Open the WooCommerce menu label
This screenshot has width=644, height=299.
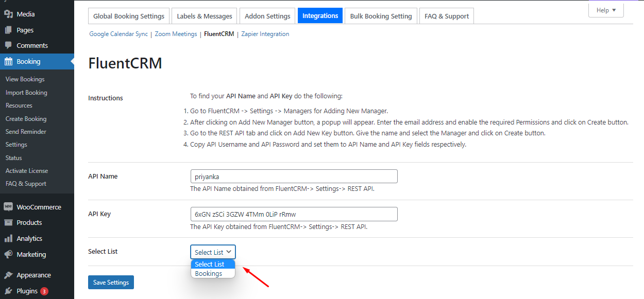39,207
